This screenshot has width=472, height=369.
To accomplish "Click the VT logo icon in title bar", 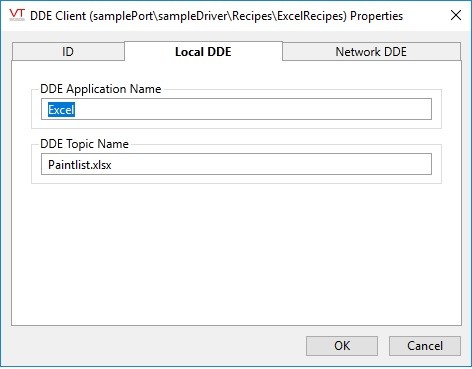I will 17,15.
